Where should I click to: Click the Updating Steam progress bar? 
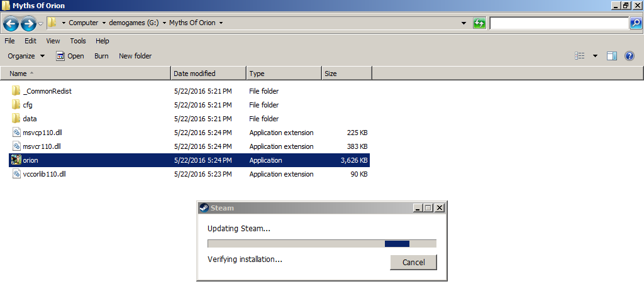[322, 244]
